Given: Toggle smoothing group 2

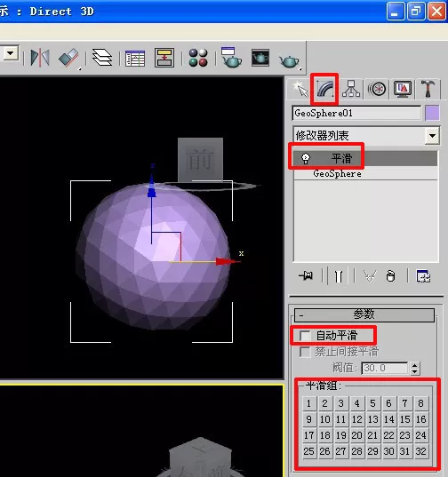Looking at the screenshot, I should pyautogui.click(x=324, y=403).
